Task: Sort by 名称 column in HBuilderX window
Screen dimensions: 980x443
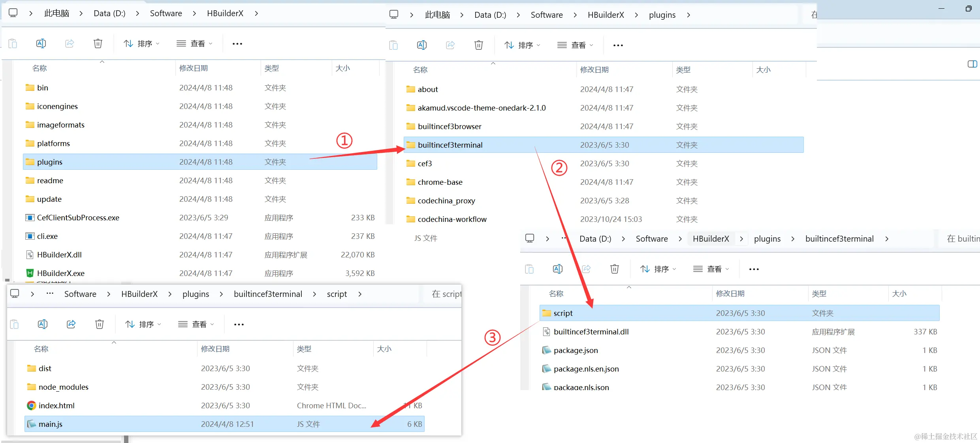Action: coord(40,68)
